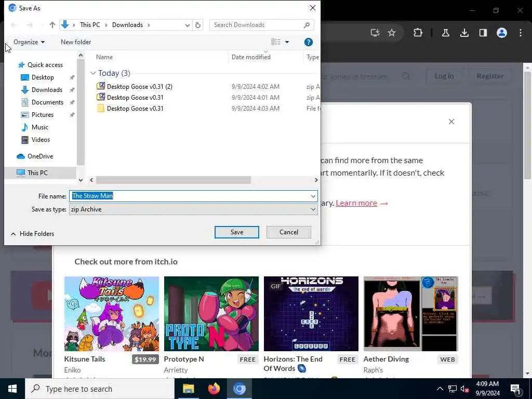Screen dimensions: 532x399
Task: Click Chrome's bookmark star icon
Action: (392, 33)
